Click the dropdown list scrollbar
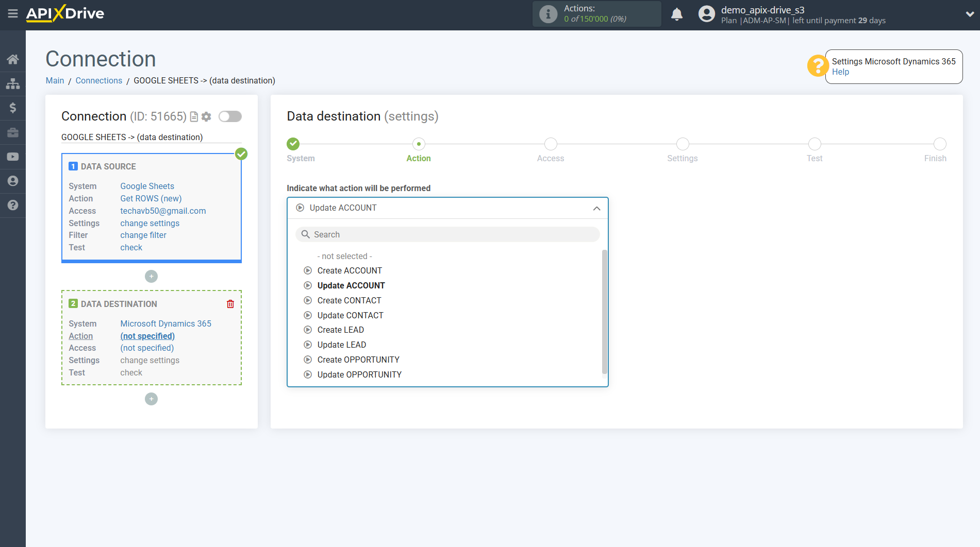This screenshot has height=547, width=980. (x=604, y=312)
